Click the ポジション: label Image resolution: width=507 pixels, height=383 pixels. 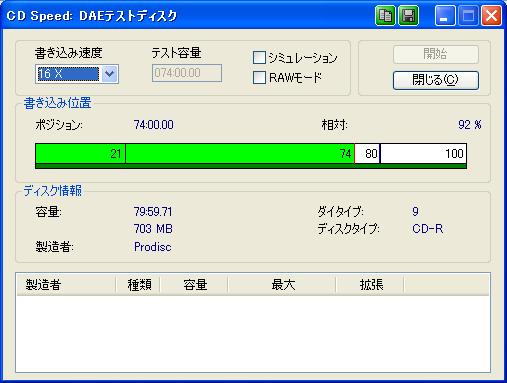point(59,125)
